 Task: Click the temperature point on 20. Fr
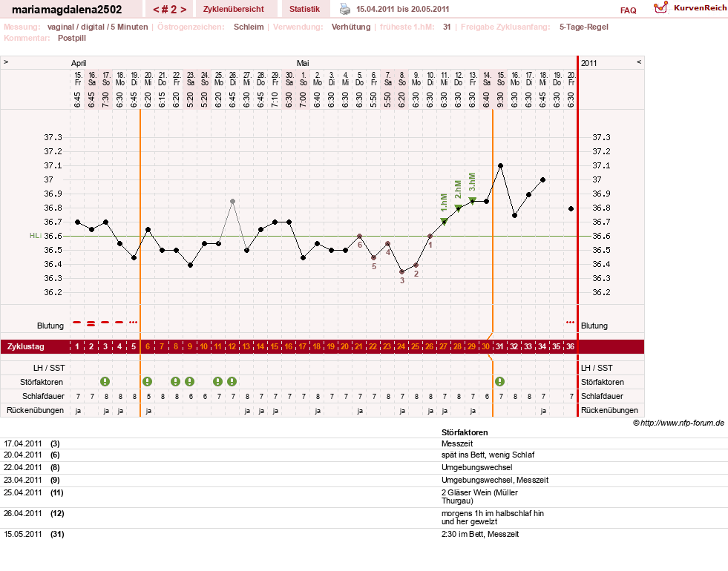point(571,208)
